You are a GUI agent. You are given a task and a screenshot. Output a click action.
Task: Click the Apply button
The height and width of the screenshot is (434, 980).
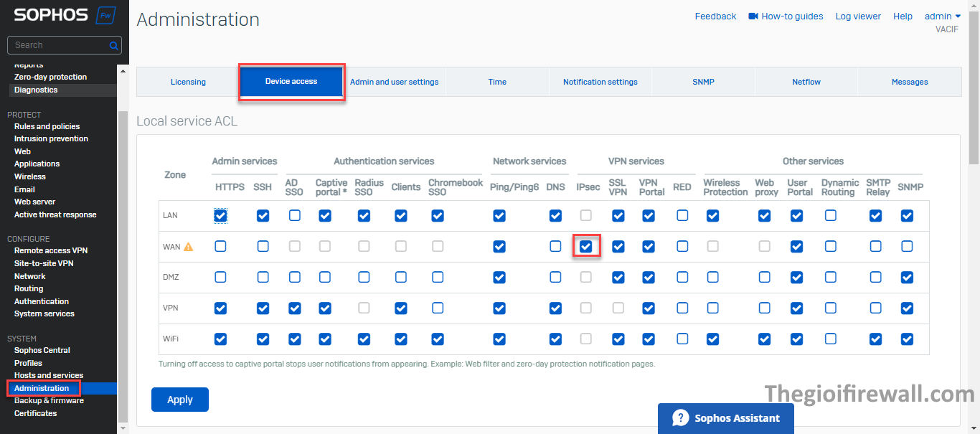point(179,400)
